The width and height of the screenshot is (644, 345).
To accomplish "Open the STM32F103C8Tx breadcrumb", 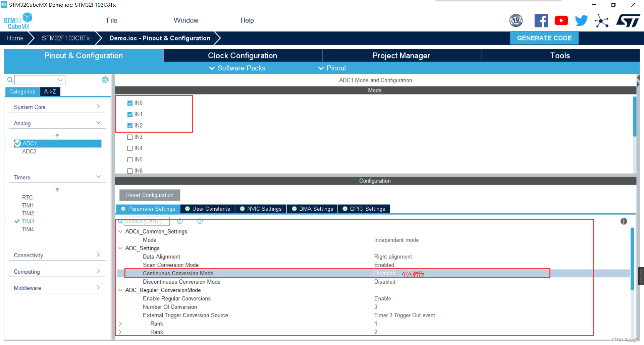I will [x=66, y=38].
